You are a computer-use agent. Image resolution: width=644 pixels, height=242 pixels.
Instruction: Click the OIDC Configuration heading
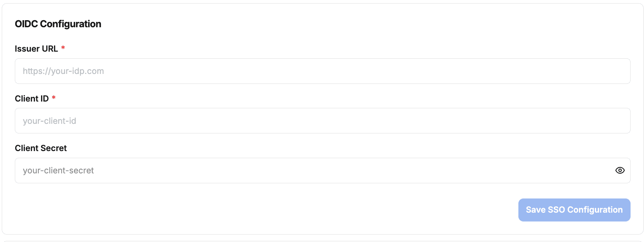point(58,24)
